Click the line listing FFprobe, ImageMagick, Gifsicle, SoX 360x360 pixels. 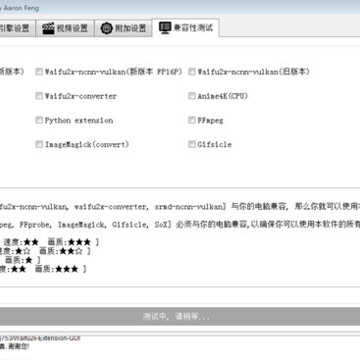(180, 225)
